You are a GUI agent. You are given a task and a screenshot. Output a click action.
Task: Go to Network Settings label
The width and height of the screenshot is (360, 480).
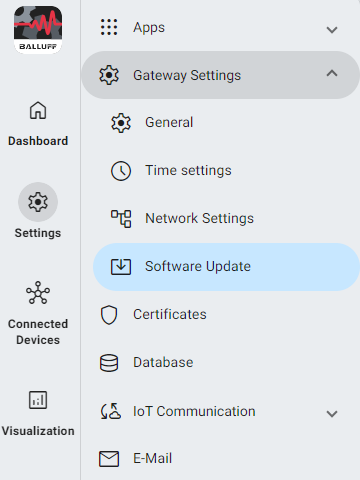(x=199, y=219)
